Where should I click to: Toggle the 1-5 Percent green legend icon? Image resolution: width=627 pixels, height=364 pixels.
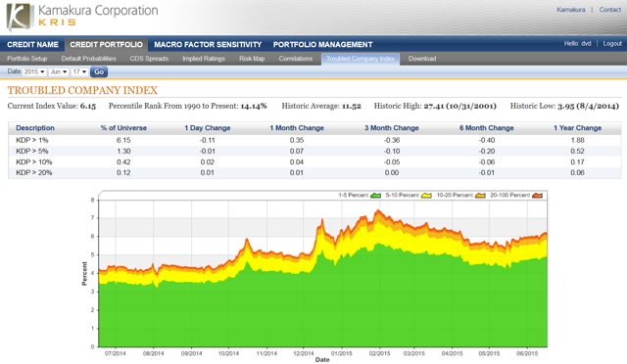(x=375, y=196)
